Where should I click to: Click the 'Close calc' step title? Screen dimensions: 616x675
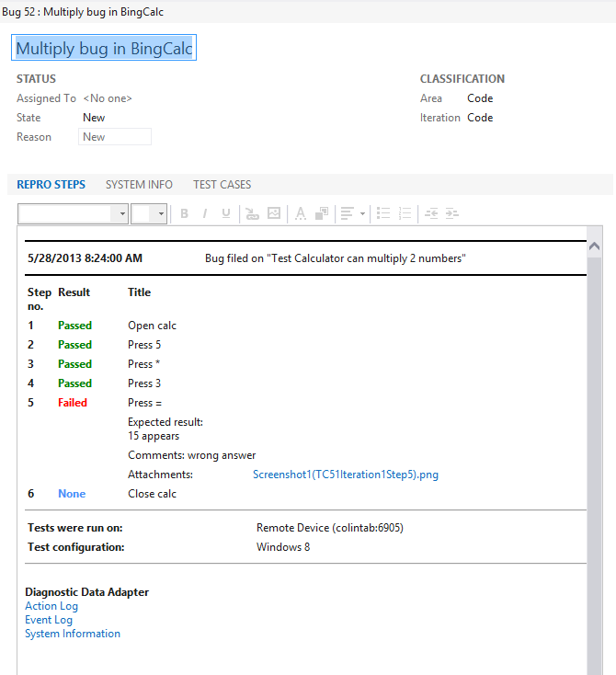tap(152, 494)
